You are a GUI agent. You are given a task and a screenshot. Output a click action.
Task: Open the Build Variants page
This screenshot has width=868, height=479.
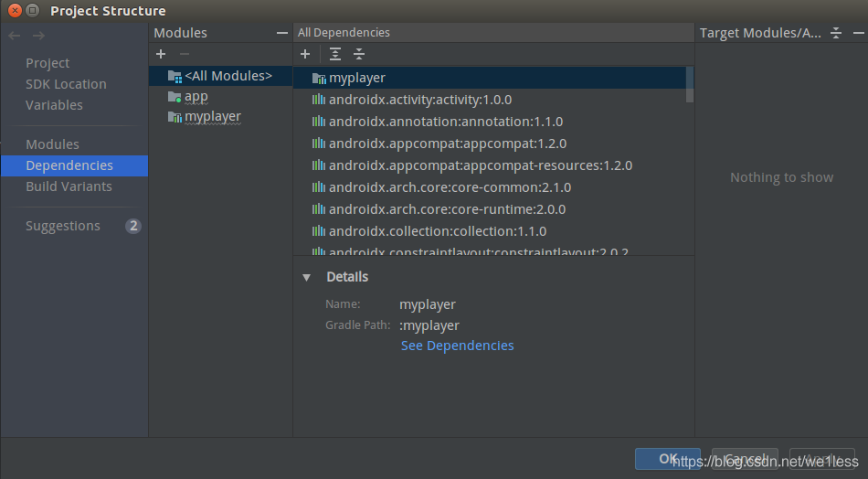pyautogui.click(x=69, y=186)
